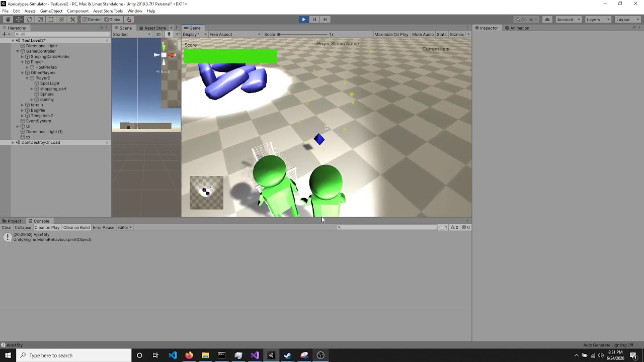
Task: Open the Free Aspect dropdown
Action: 235,34
